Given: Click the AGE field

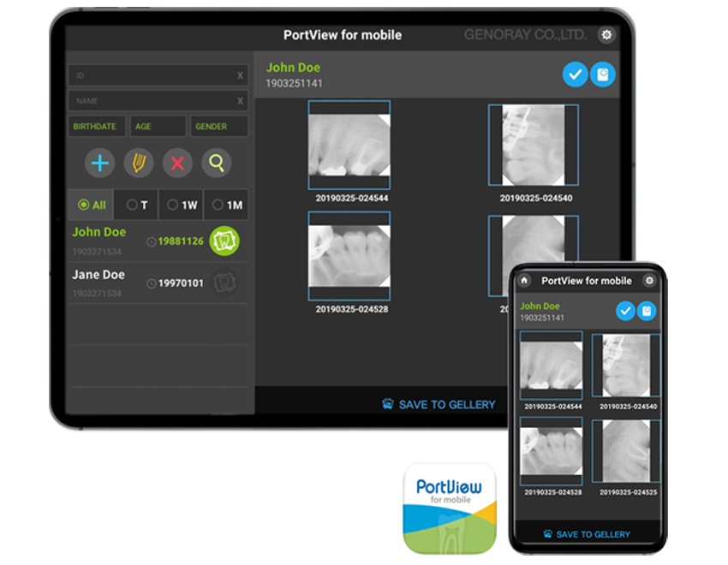Looking at the screenshot, I should [158, 126].
